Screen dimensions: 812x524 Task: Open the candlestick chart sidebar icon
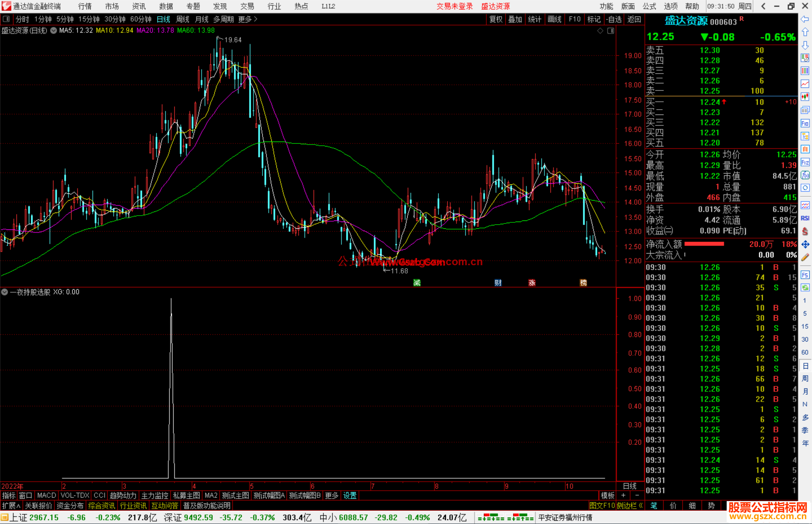805,97
